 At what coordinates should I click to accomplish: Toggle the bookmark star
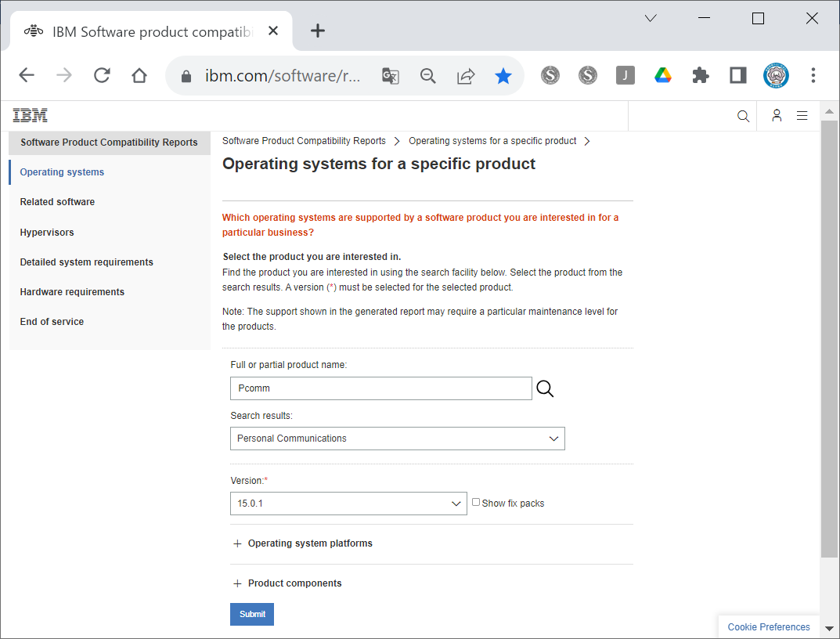coord(503,76)
